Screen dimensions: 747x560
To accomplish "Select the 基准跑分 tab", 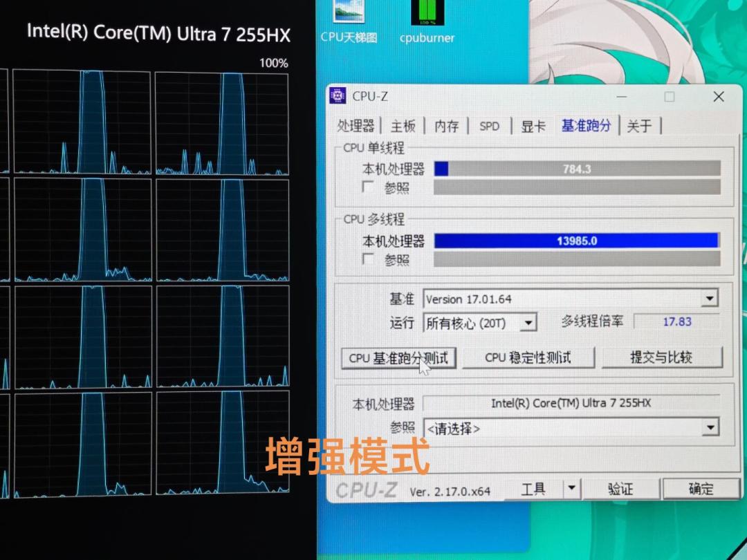I will coord(586,125).
